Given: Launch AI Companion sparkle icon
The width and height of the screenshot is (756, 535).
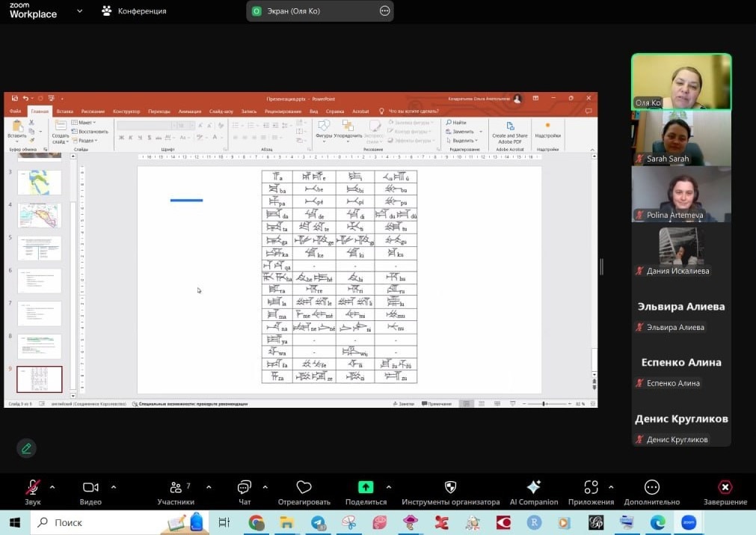Looking at the screenshot, I should point(533,488).
